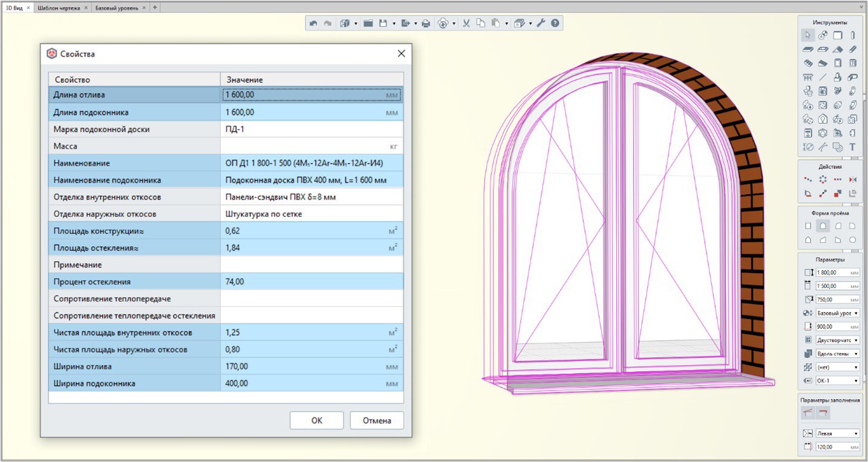868x462 pixels.
Task: Switch to the Базовый уровень tab
Action: pyautogui.click(x=117, y=8)
